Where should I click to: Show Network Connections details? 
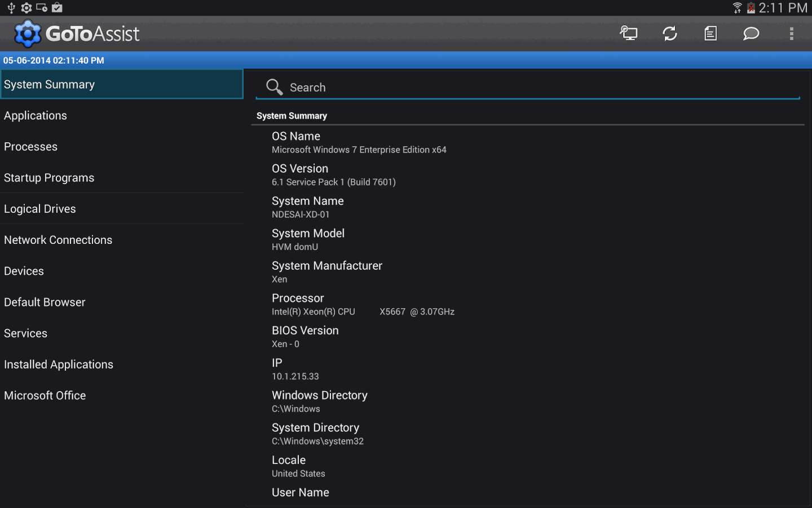click(58, 239)
